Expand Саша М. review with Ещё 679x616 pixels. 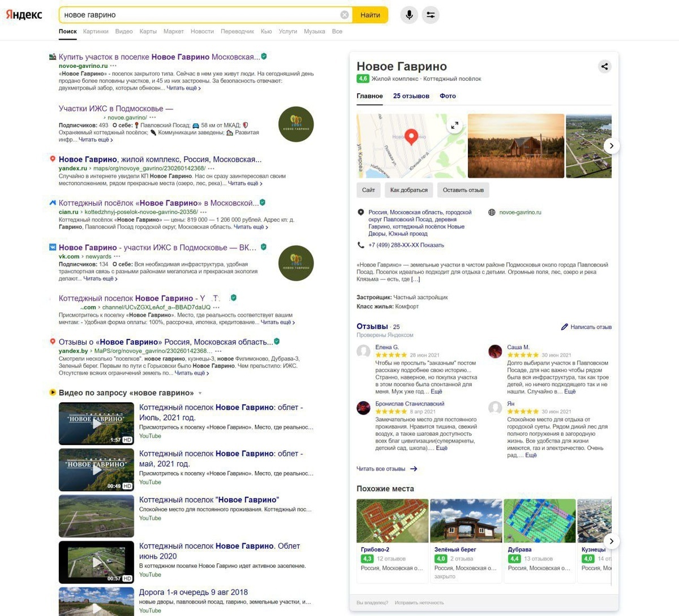tap(570, 391)
